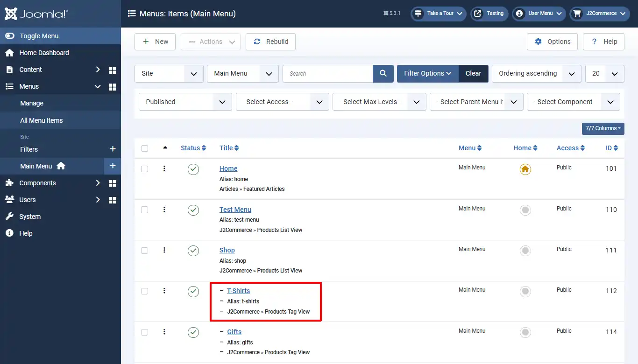Click the Rebuild button
Screen dimensions: 638x364
tap(270, 42)
